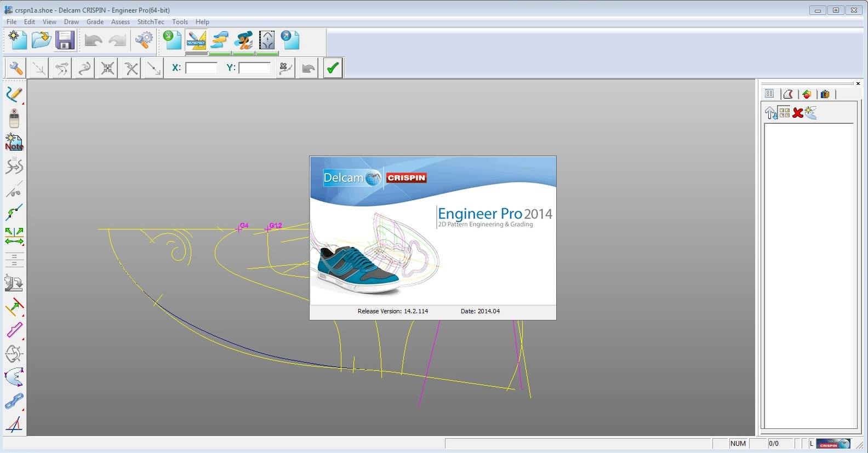Viewport: 868px width, 453px height.
Task: Switch to the books library tab
Action: pos(825,94)
